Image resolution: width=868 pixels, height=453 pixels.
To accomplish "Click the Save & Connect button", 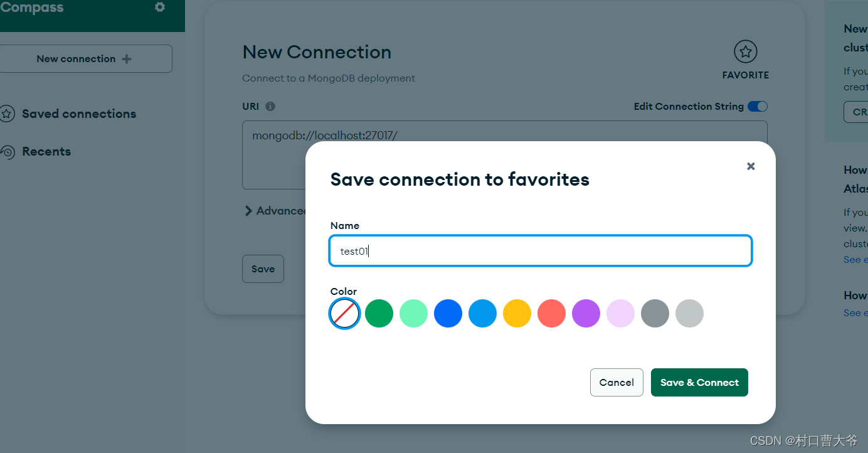I will tap(699, 382).
